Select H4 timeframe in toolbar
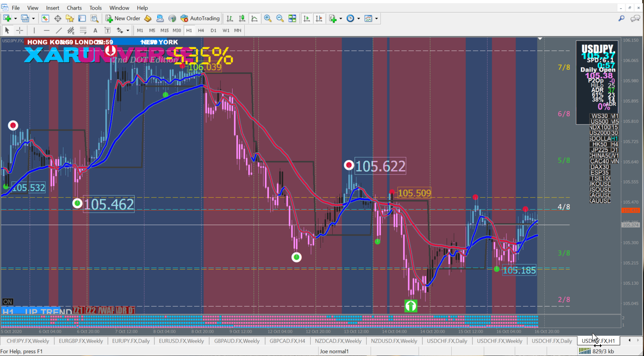644x356 pixels. point(201,30)
